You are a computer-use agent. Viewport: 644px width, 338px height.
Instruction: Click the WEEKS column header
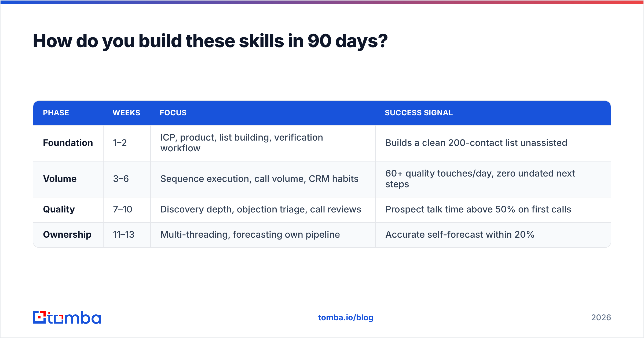pos(126,113)
